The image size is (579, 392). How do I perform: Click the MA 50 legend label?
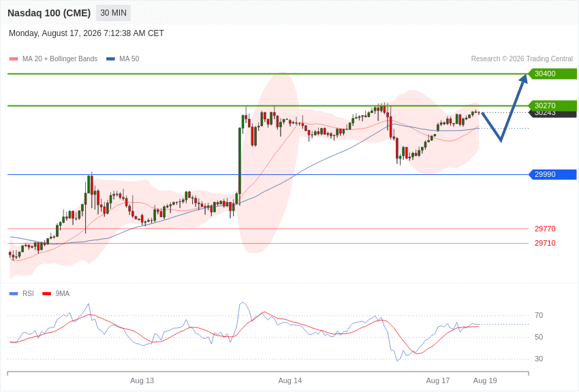[129, 59]
